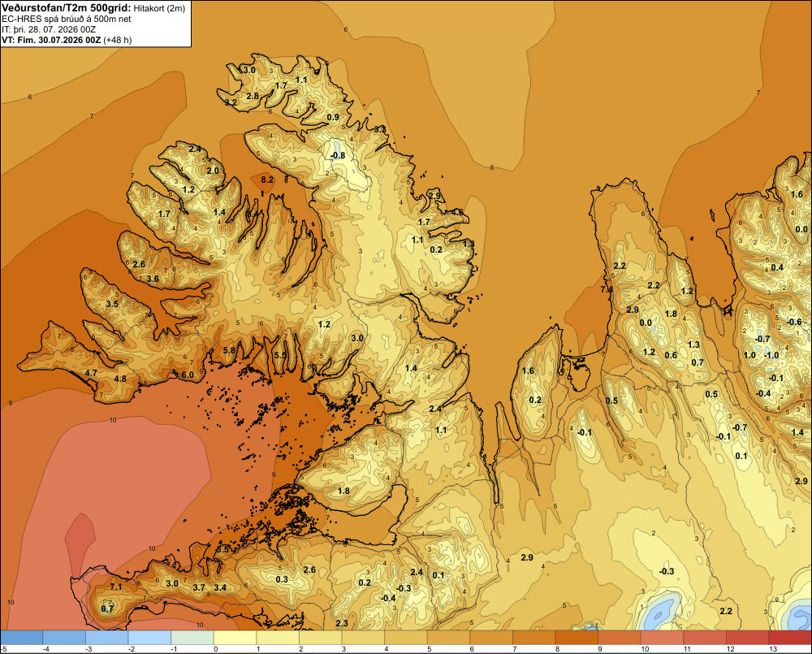Select the 'EC-HRES spá brúuð á 500m net' line
This screenshot has height=654, width=812.
point(66,19)
